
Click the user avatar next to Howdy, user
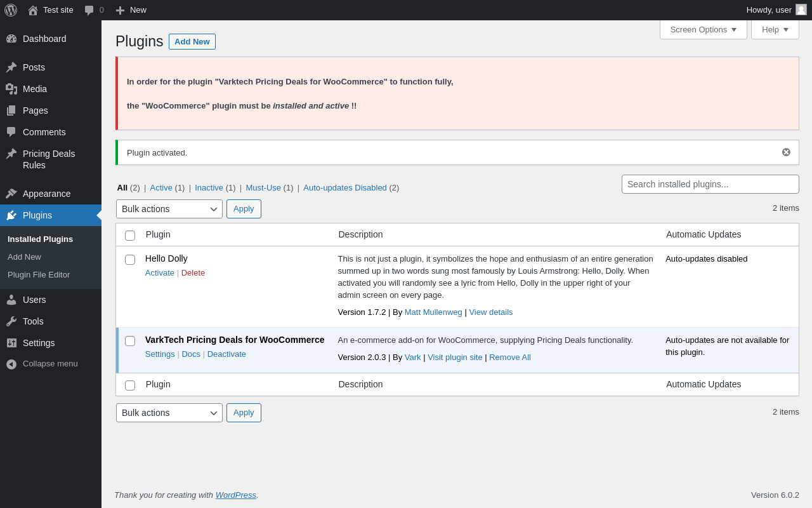coord(801,10)
